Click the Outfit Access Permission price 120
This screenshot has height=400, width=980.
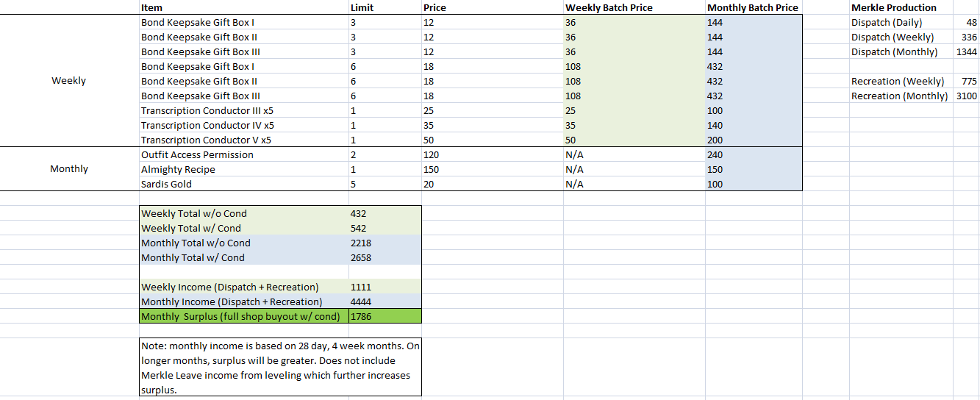492,154
